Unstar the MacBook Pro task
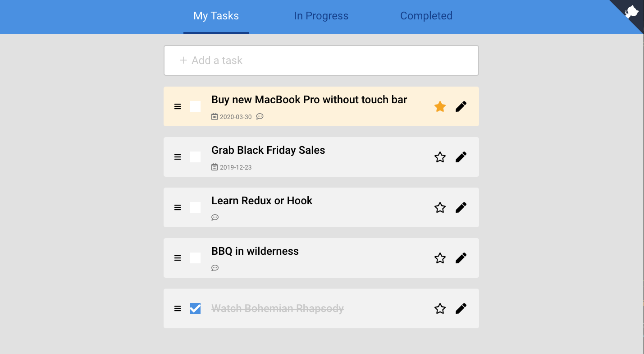Viewport: 644px width, 354px height. click(440, 106)
